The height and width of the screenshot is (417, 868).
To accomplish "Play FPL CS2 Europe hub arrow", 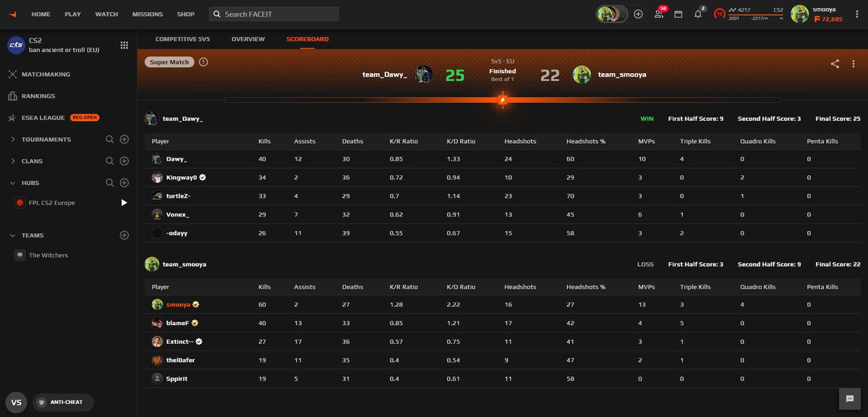I will (124, 203).
